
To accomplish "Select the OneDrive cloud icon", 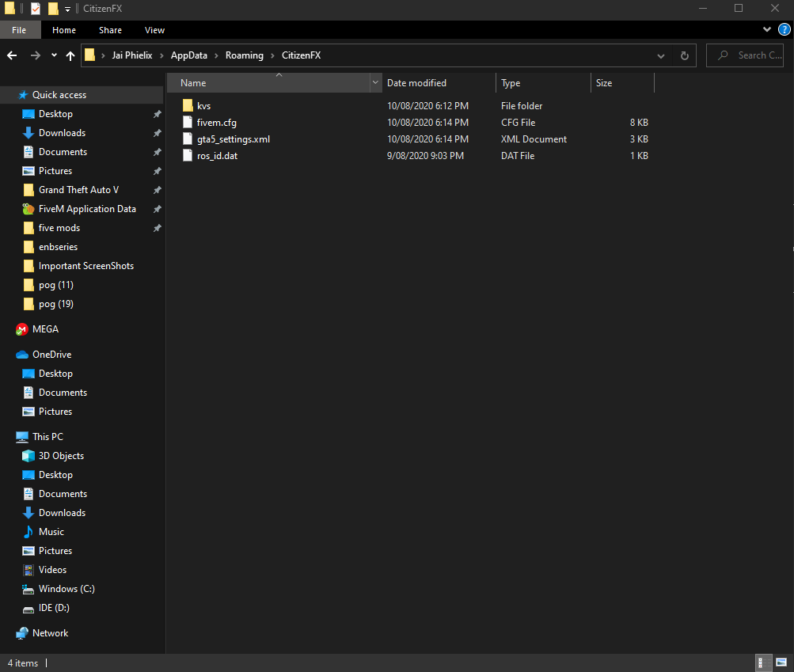I will click(22, 355).
